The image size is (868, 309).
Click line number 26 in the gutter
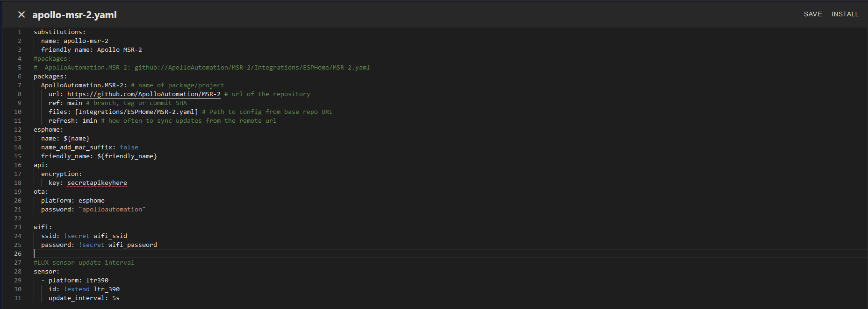pos(18,254)
